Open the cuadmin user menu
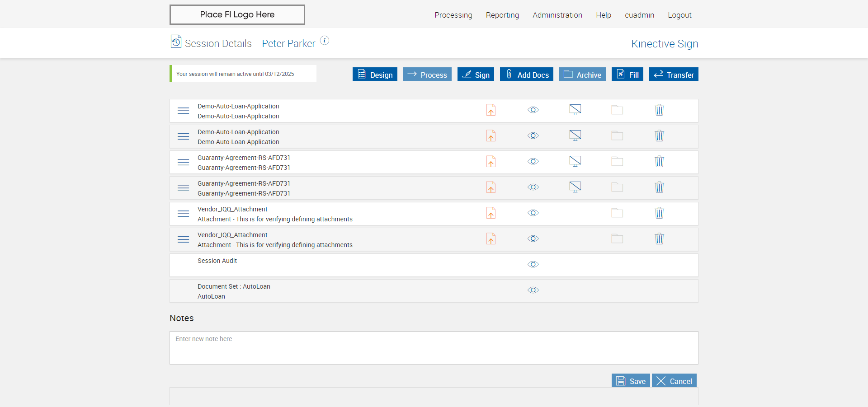 (x=639, y=15)
